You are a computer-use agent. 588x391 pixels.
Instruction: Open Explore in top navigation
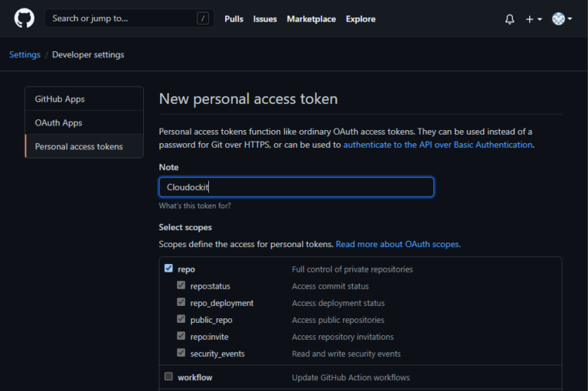click(361, 19)
